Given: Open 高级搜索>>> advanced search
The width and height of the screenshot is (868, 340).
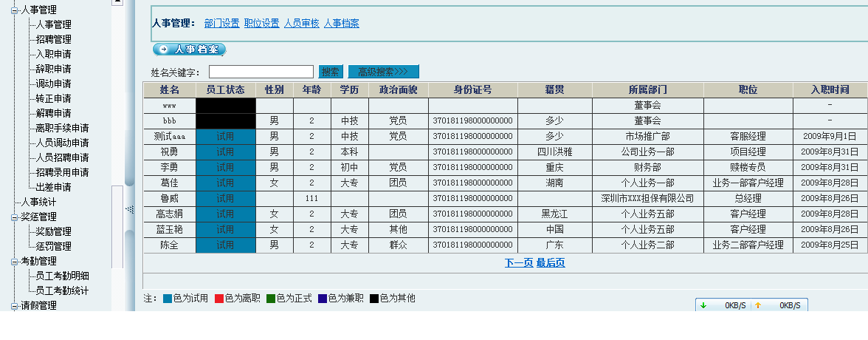Looking at the screenshot, I should (384, 72).
